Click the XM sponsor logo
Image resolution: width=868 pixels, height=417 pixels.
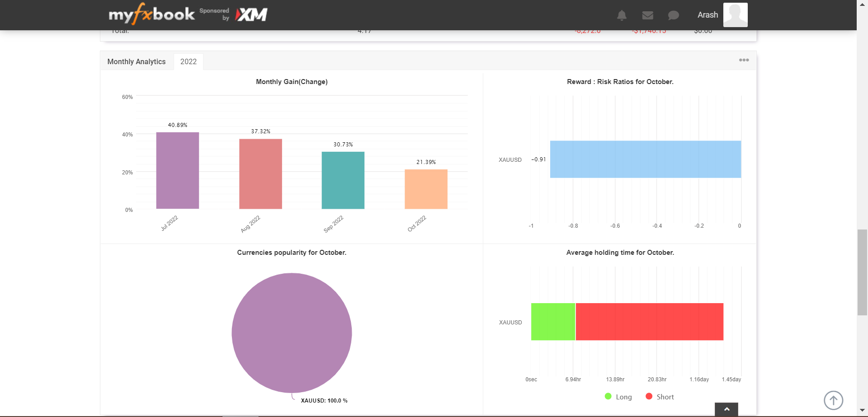pos(252,14)
